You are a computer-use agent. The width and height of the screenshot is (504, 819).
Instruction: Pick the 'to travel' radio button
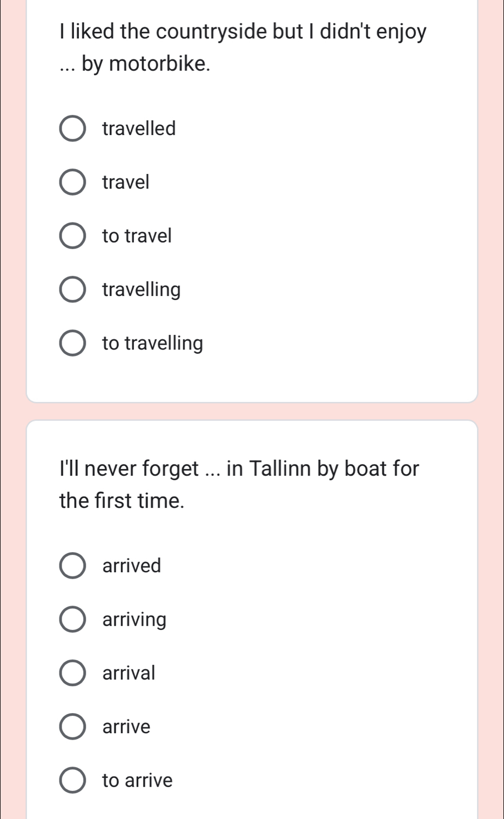click(x=72, y=236)
